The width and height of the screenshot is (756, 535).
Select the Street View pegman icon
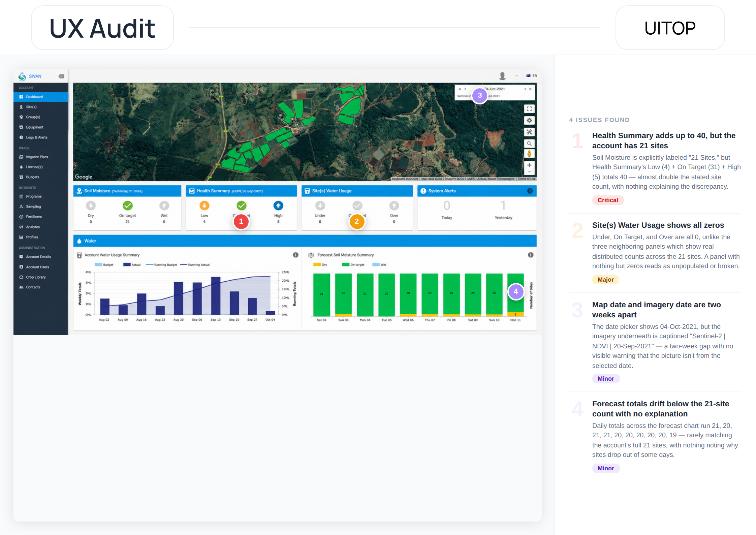click(x=529, y=154)
